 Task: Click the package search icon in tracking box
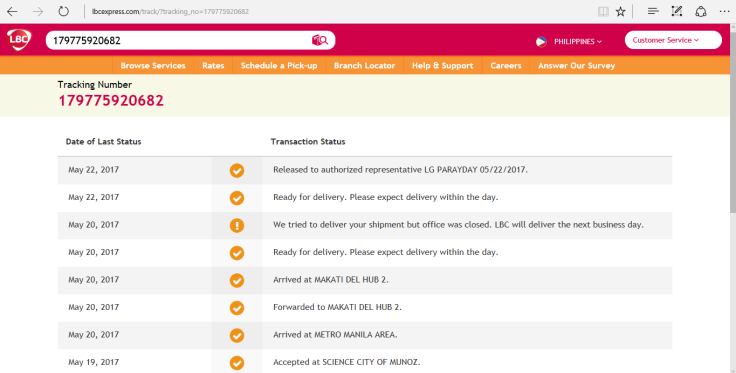pyautogui.click(x=320, y=40)
